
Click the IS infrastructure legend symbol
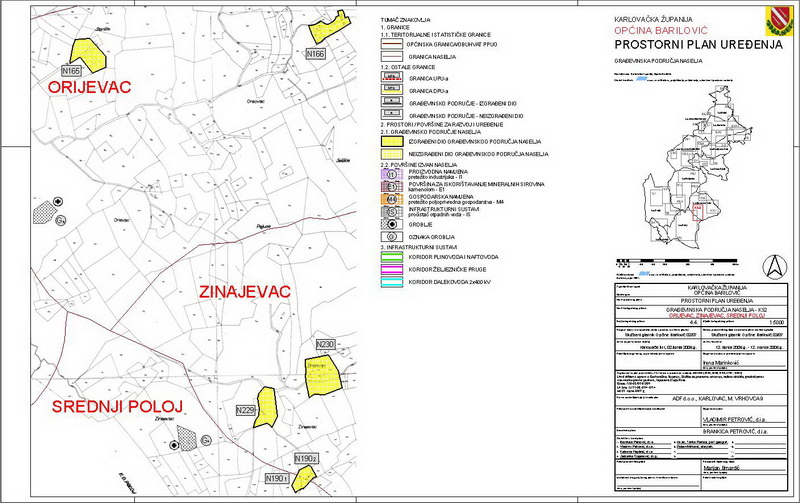pos(391,211)
